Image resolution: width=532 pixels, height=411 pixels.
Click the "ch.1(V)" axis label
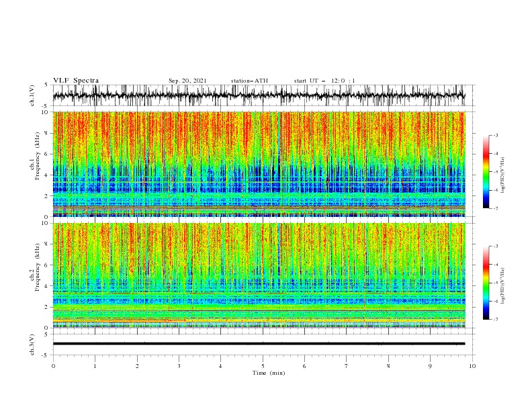pyautogui.click(x=32, y=95)
